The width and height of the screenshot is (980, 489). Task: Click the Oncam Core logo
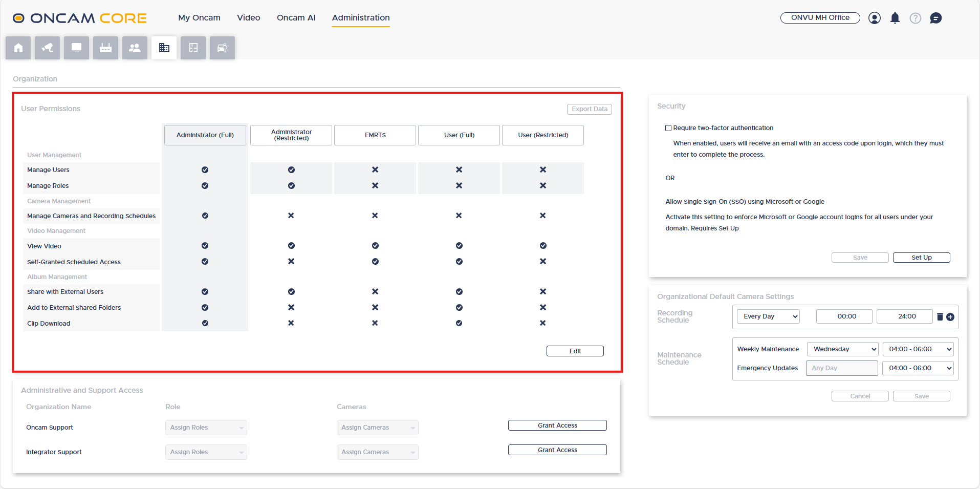80,18
